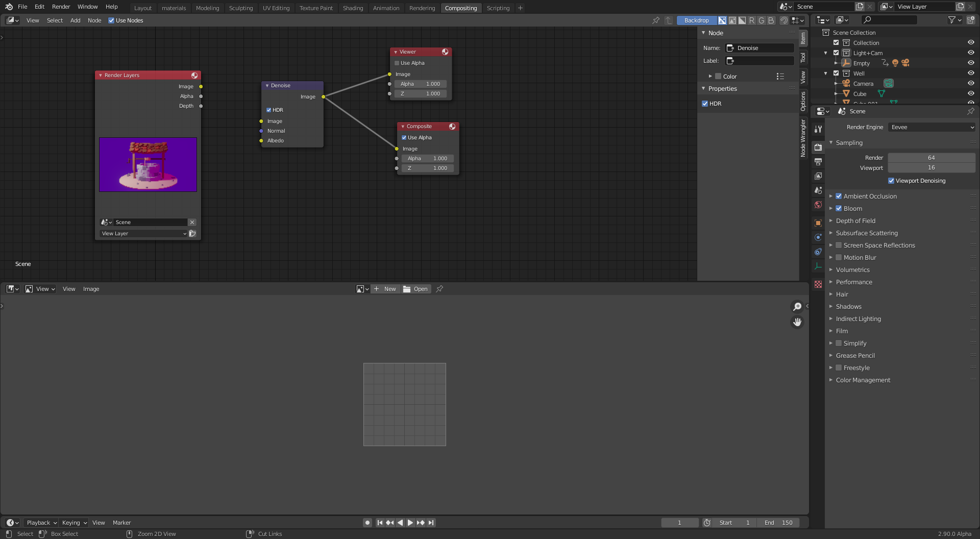Click the new collection icon in outliner
This screenshot has height=539, width=980.
[971, 20]
